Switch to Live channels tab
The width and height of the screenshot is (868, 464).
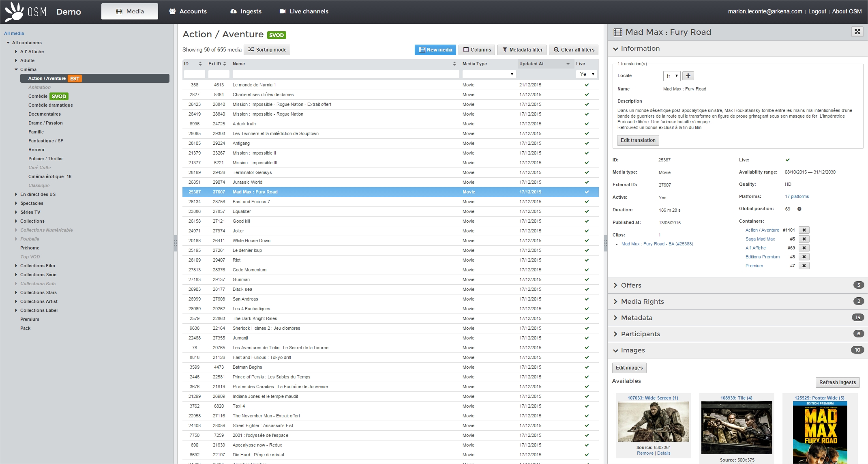point(304,11)
